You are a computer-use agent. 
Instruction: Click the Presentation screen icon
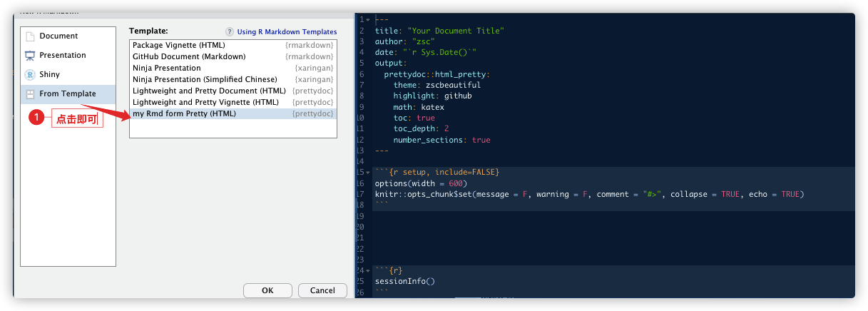[x=30, y=56]
